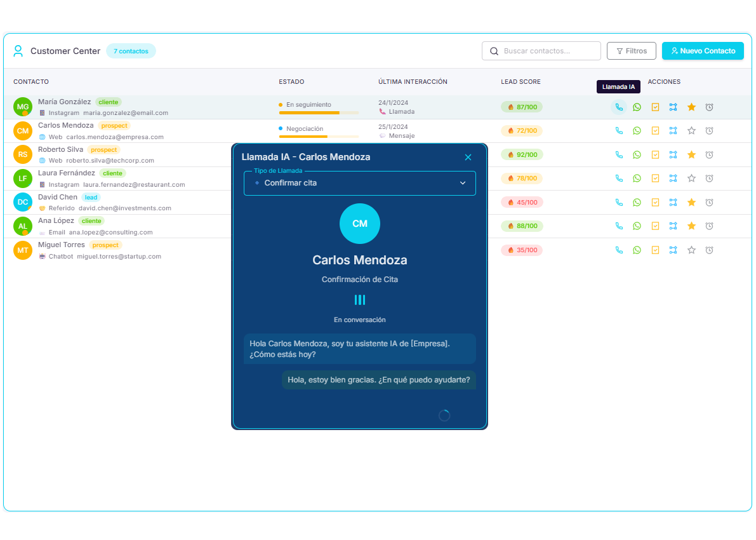Create a contact with Nuevo Contacto
This screenshot has height=540, width=756.
pos(703,51)
